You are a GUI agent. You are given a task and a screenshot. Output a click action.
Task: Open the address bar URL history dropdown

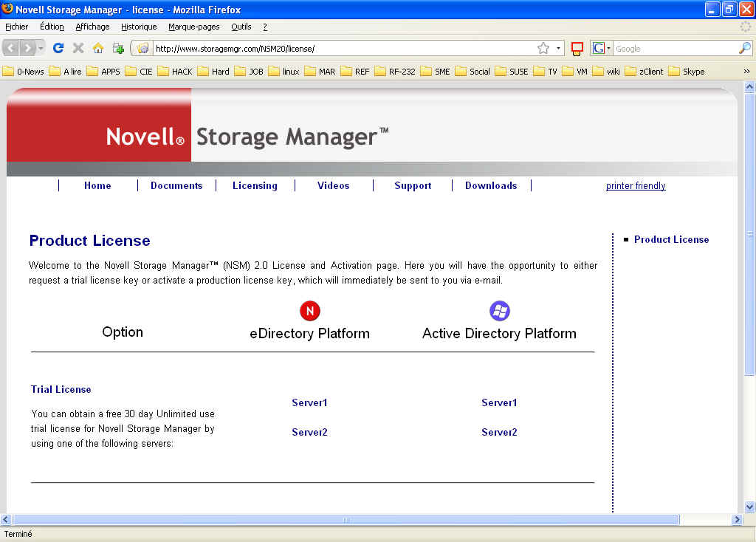[558, 48]
